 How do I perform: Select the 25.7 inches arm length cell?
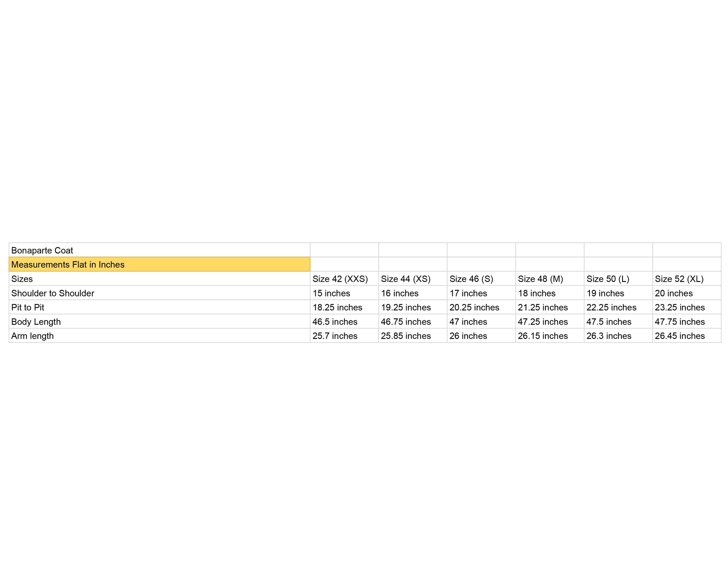click(335, 336)
